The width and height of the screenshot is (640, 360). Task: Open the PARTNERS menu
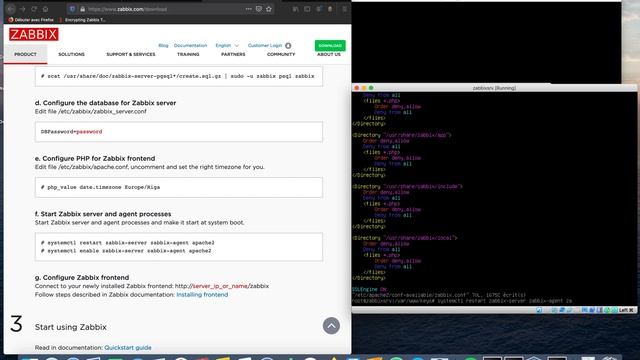(x=233, y=54)
